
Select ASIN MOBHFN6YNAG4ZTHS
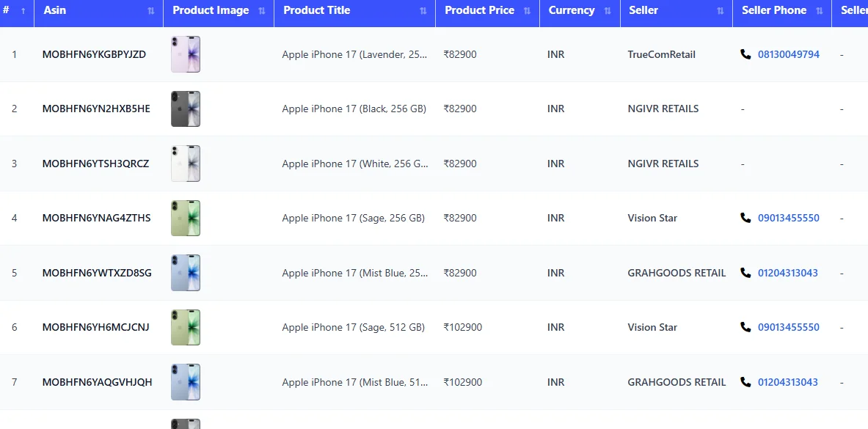point(96,218)
